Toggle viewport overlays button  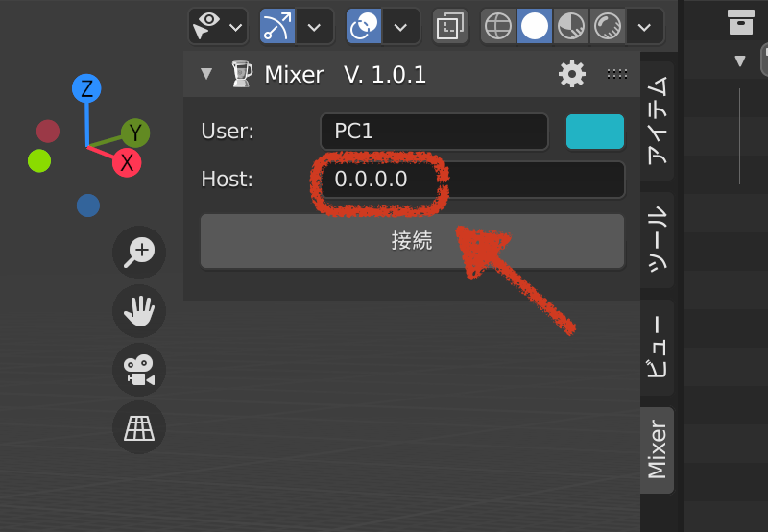[x=364, y=26]
